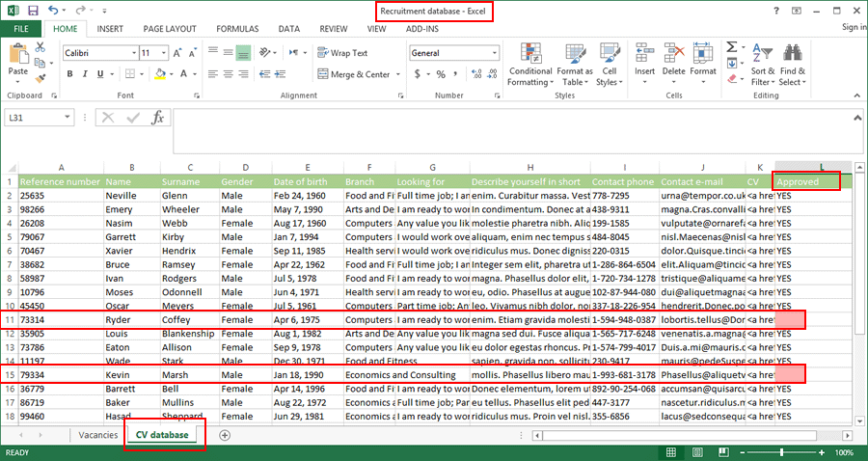Click the Clear eraser icon

pos(732,79)
